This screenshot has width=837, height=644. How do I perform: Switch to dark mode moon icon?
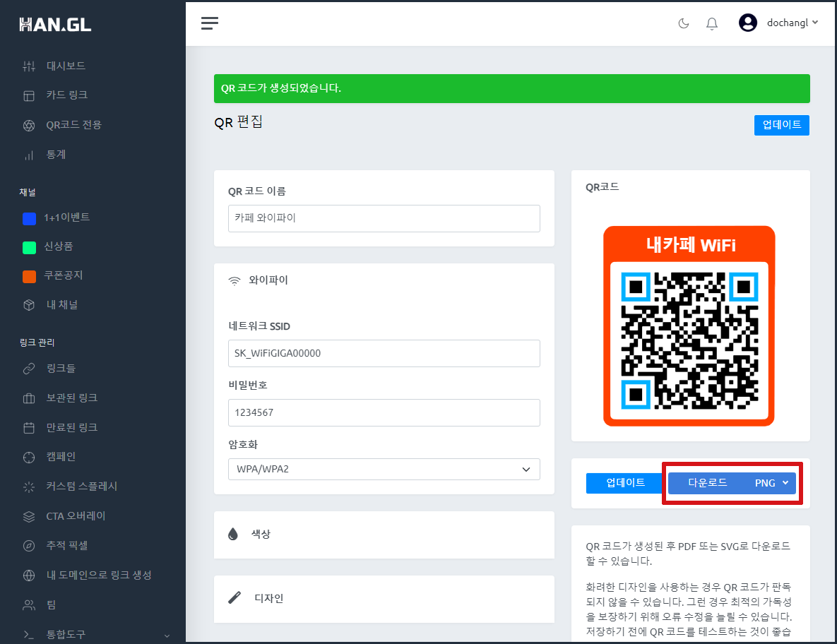click(683, 23)
